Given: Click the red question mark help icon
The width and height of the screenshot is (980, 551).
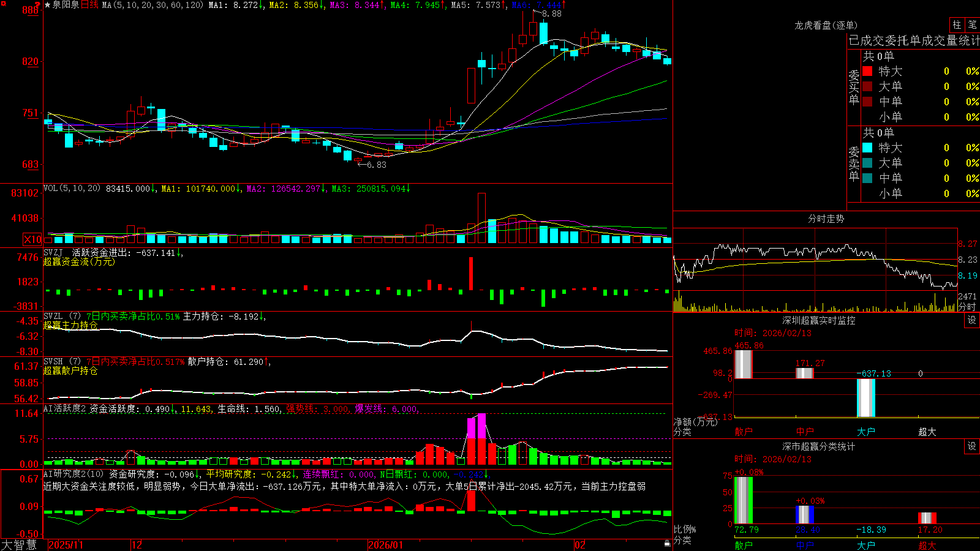Looking at the screenshot, I should [38, 5].
